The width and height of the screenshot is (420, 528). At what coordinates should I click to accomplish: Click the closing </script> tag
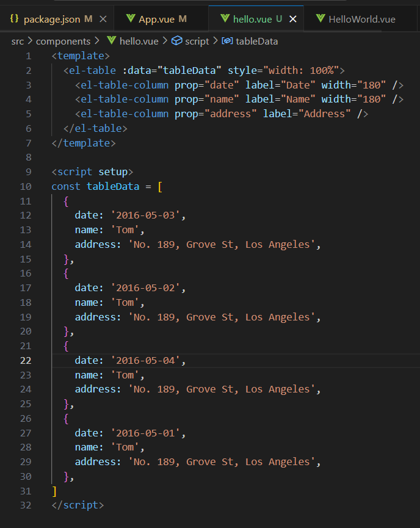click(78, 505)
